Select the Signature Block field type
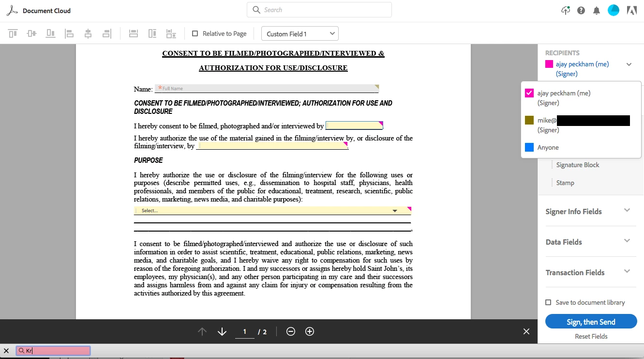644x359 pixels. (x=578, y=165)
